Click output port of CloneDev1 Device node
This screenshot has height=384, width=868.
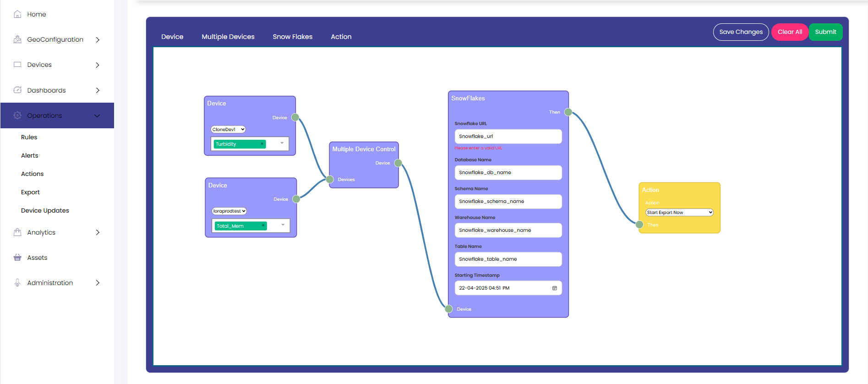[x=295, y=117]
